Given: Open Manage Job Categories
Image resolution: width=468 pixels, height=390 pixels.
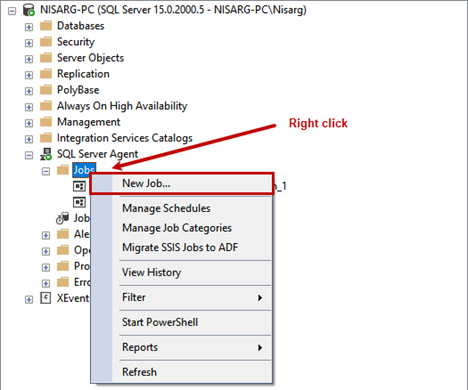Looking at the screenshot, I should (182, 228).
